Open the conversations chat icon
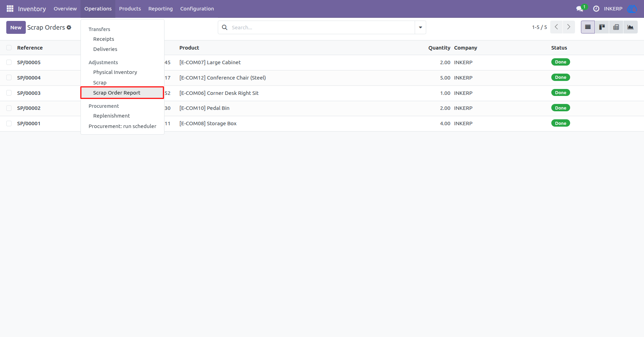 [580, 9]
